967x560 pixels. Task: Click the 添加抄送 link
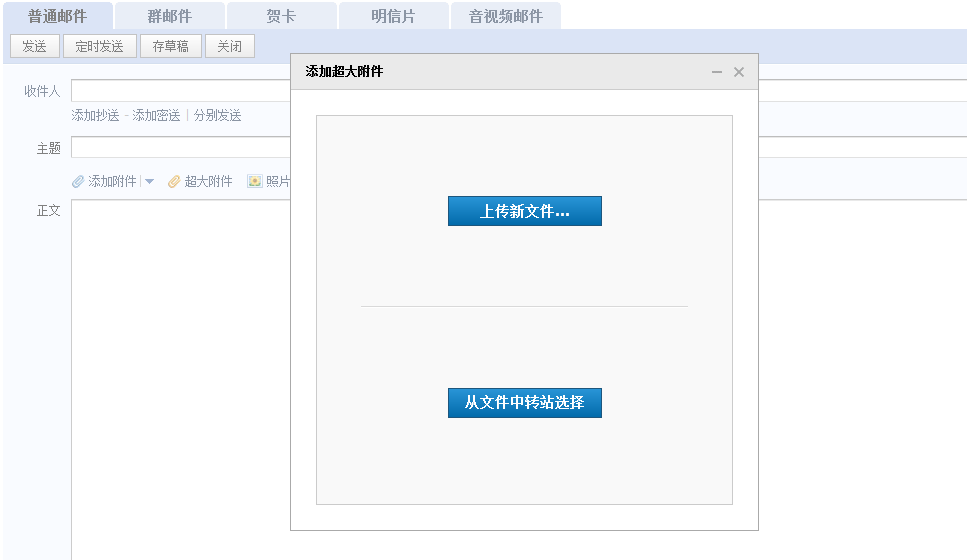[x=95, y=115]
